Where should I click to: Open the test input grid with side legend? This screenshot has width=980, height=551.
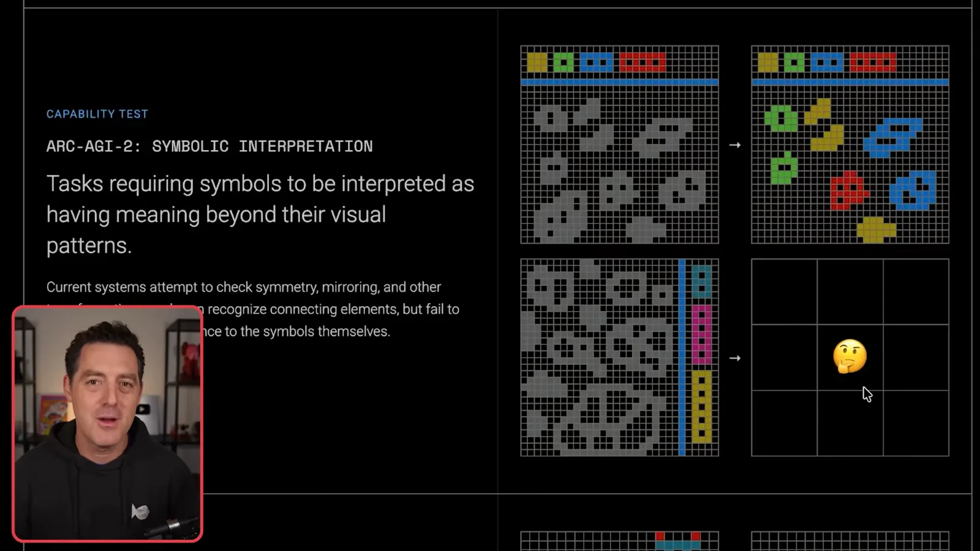[x=619, y=358]
